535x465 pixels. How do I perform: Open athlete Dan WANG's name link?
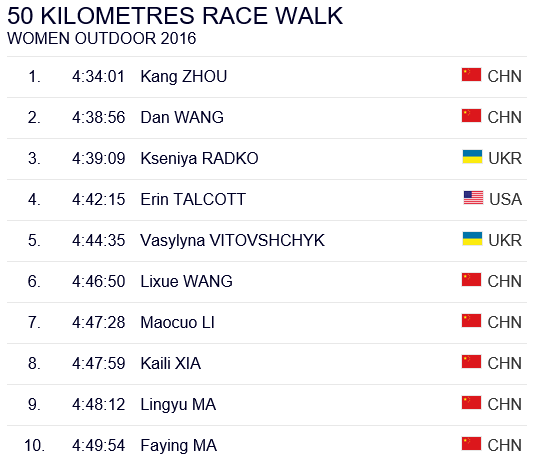click(x=182, y=117)
